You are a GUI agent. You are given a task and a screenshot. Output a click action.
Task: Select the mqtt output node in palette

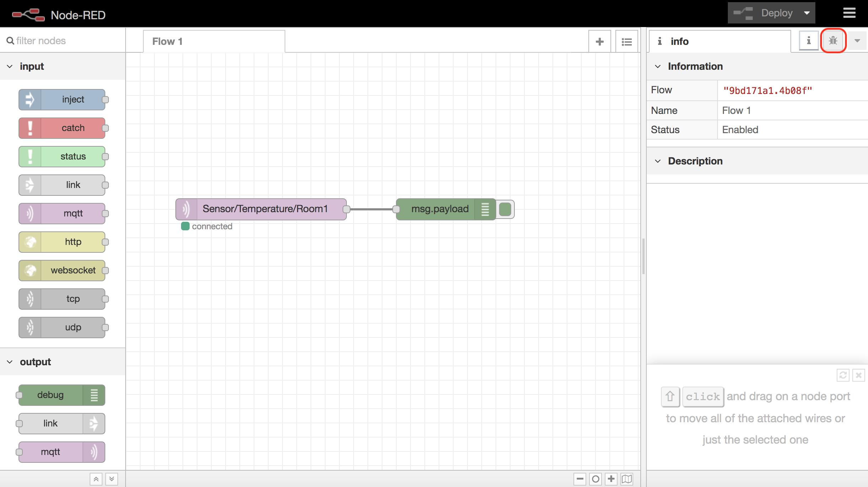[x=62, y=452]
